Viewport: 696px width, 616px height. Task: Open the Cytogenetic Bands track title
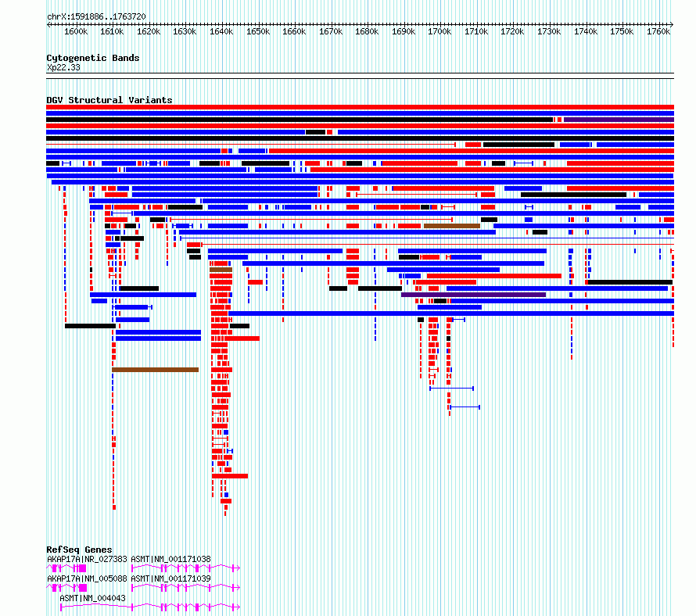pyautogui.click(x=93, y=58)
